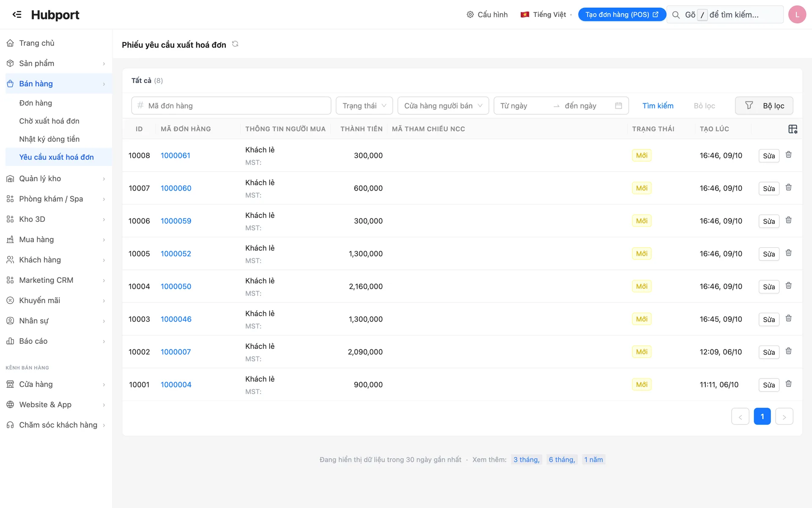Refresh the invoice request list

pyautogui.click(x=235, y=44)
